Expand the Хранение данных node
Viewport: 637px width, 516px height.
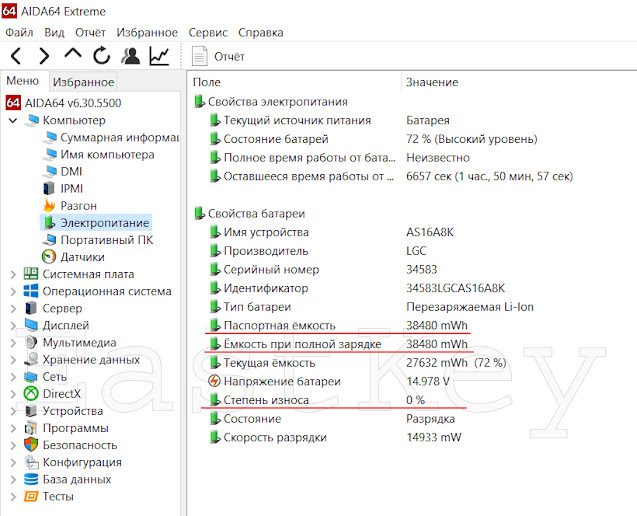click(x=13, y=360)
